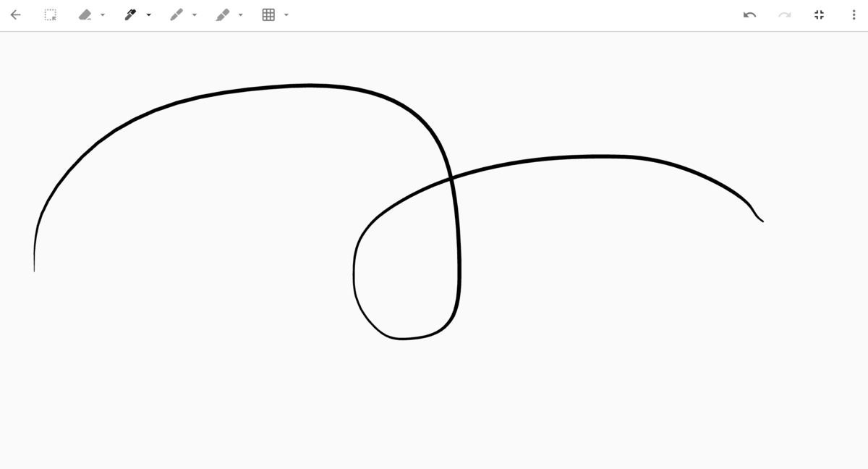Viewport: 868px width, 469px height.
Task: Exit fullscreen drawing mode
Action: coord(820,14)
